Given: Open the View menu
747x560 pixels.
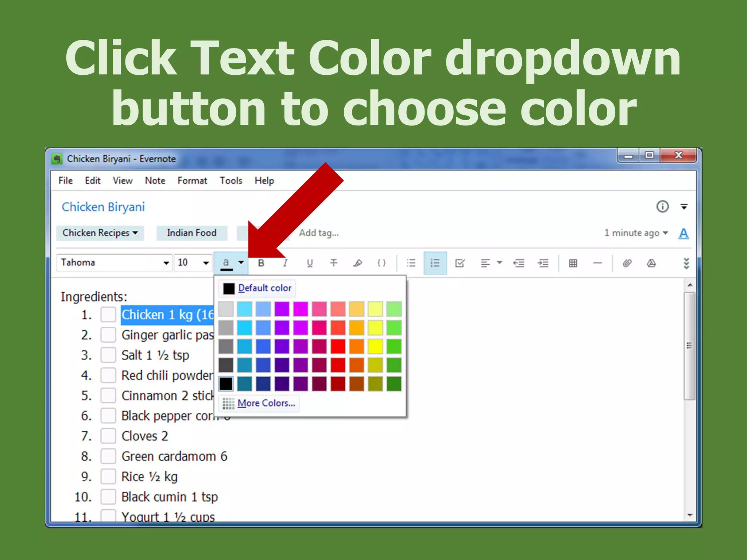Looking at the screenshot, I should pos(123,180).
